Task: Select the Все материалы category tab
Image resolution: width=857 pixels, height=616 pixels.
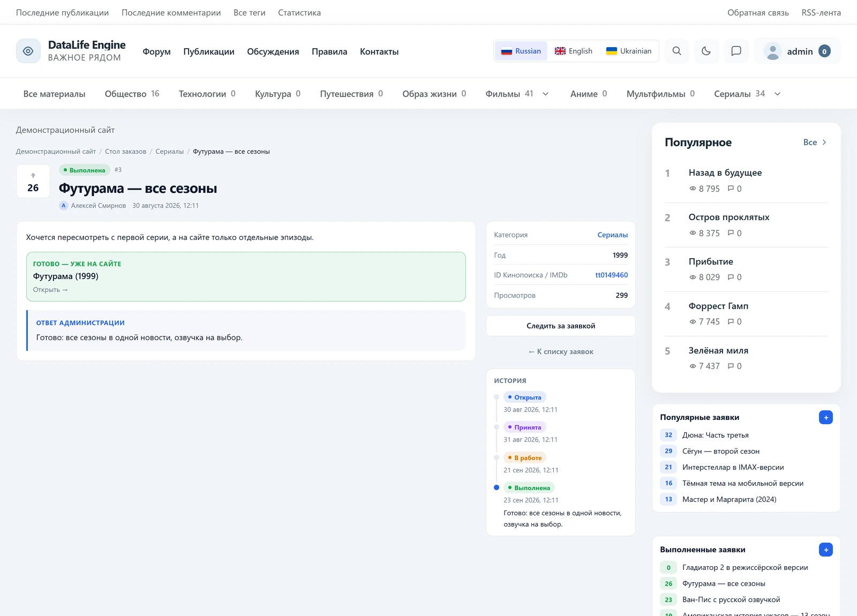Action: tap(54, 94)
